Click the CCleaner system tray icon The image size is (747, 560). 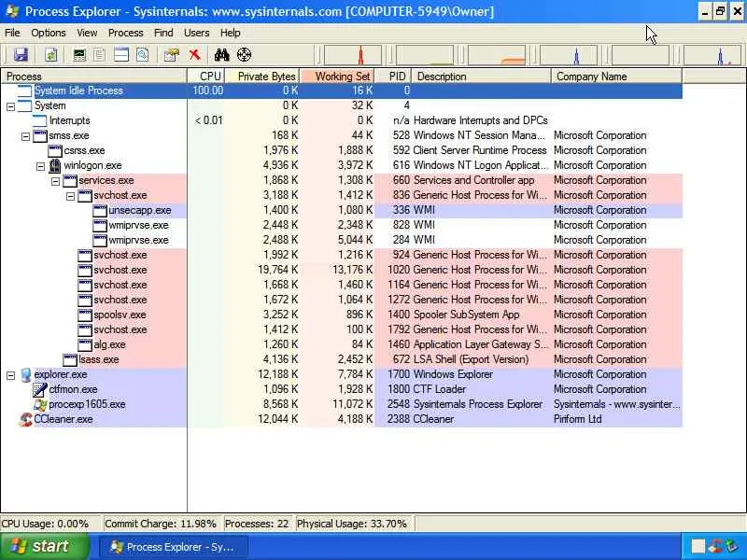pyautogui.click(x=714, y=547)
